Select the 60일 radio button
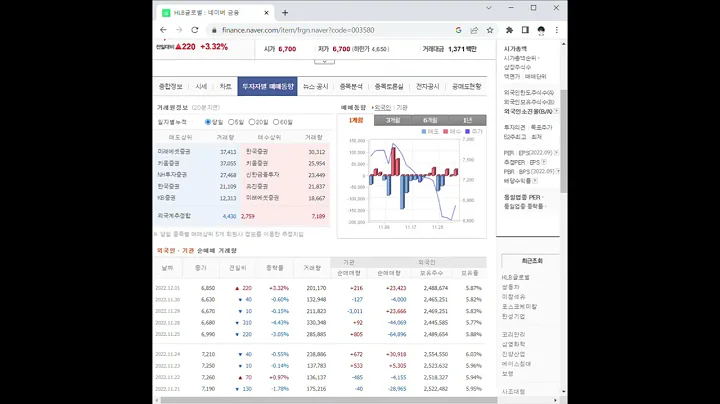720x404 pixels. [276, 122]
